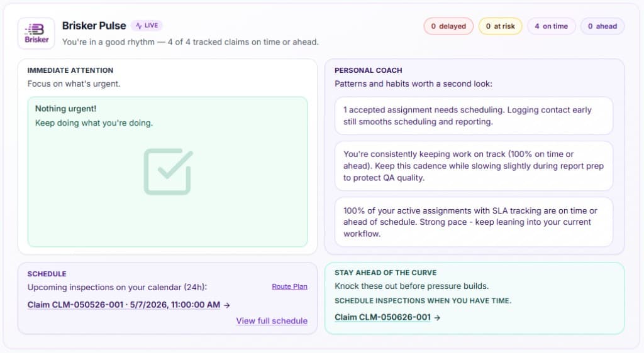Open the Route Plan link

click(x=289, y=286)
